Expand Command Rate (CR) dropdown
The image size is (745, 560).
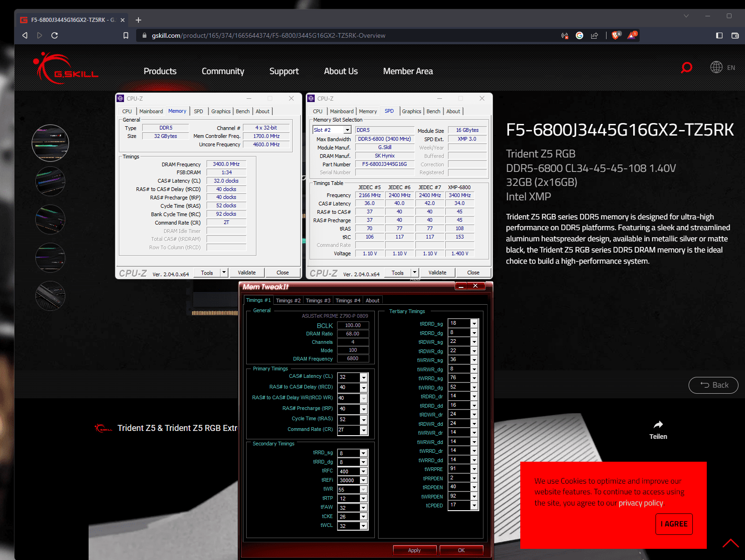[x=364, y=430]
